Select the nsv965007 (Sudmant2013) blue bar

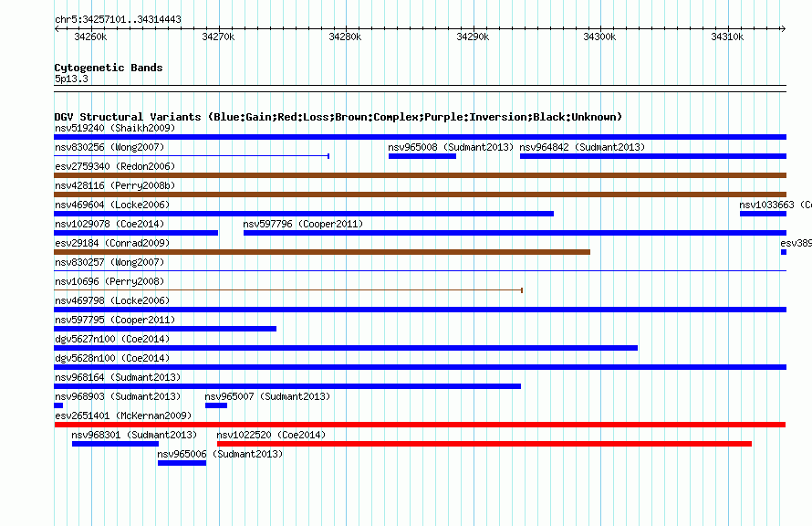(x=216, y=405)
